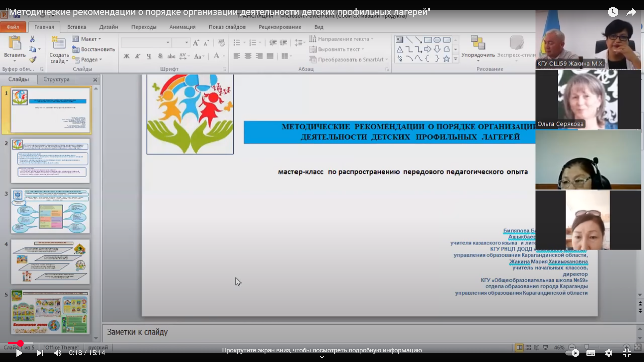The height and width of the screenshot is (362, 644).
Task: Open the Раздел section dropdown
Action: [89, 60]
